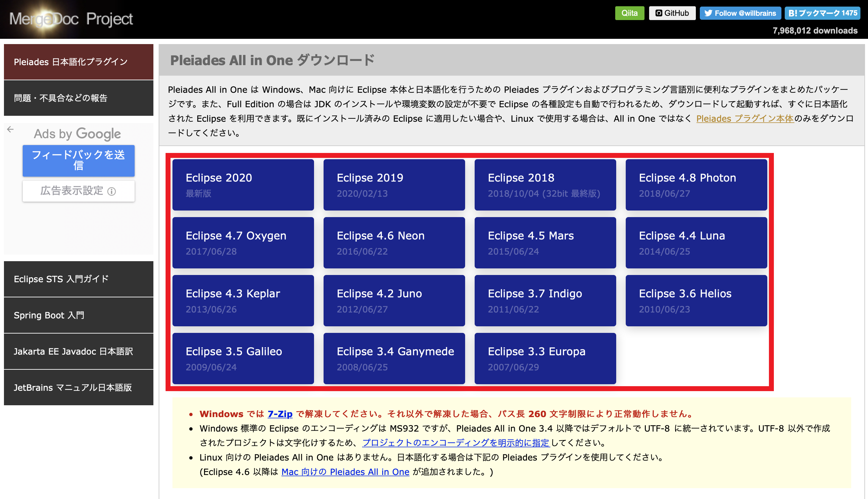The image size is (868, 499).
Task: Click the 7,968,012 downloads text
Action: [x=815, y=31]
